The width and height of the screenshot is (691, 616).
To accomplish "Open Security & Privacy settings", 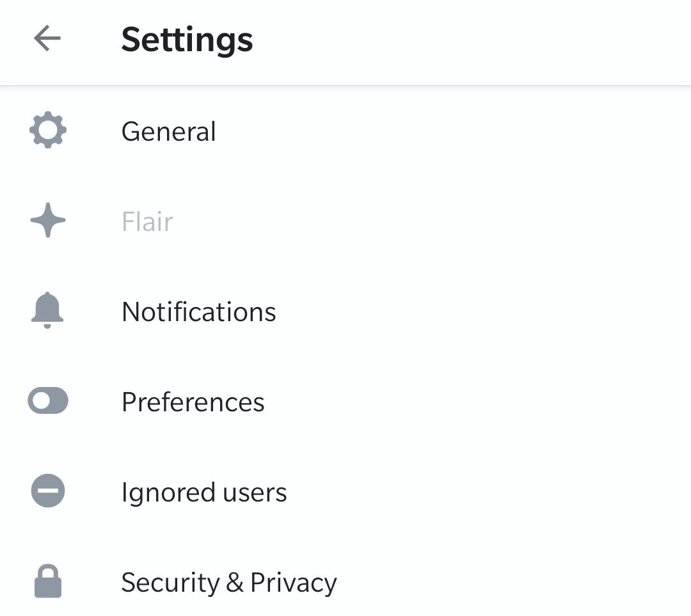I will pos(229,583).
